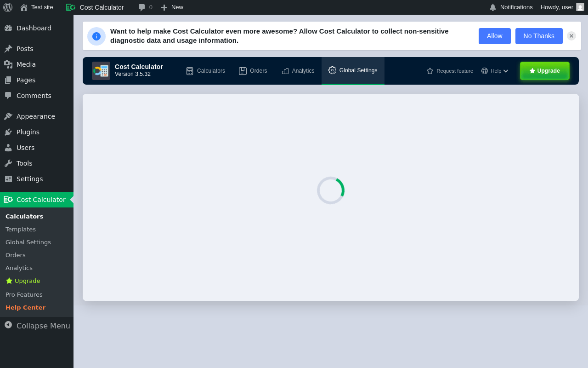Select the Global Settings tab
The image size is (588, 368).
[x=353, y=70]
